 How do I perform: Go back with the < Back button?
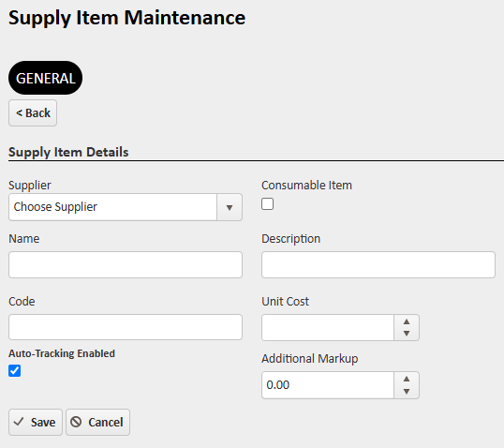click(x=33, y=112)
